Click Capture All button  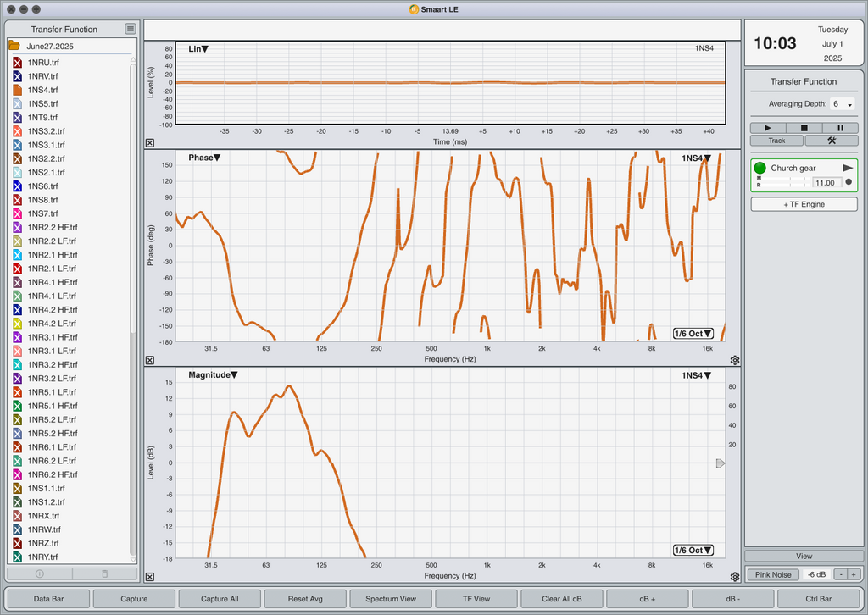click(x=220, y=598)
